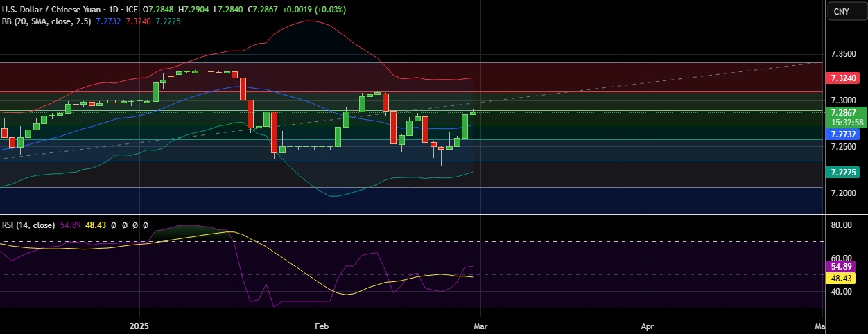Click the purple 54.89 RSI axis label

(x=841, y=266)
